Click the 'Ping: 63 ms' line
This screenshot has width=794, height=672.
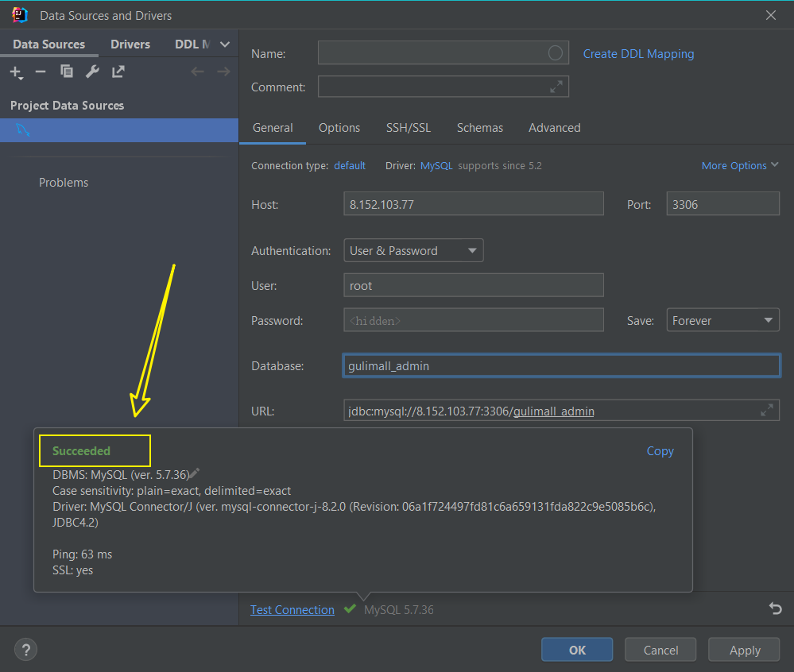(82, 554)
